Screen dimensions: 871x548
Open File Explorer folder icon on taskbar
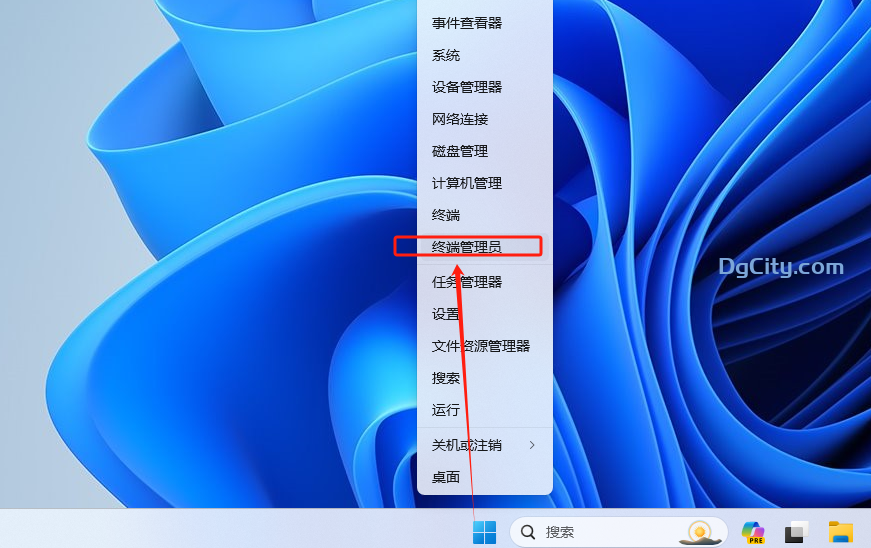[840, 532]
